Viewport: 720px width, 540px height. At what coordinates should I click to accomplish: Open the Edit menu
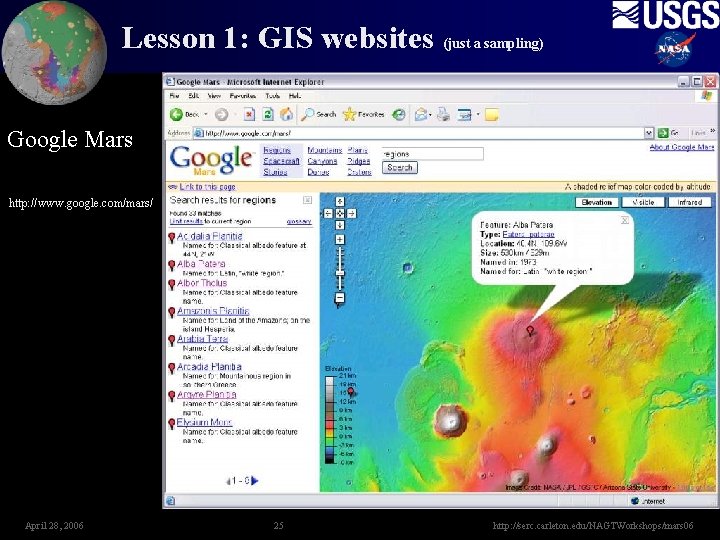[x=193, y=96]
